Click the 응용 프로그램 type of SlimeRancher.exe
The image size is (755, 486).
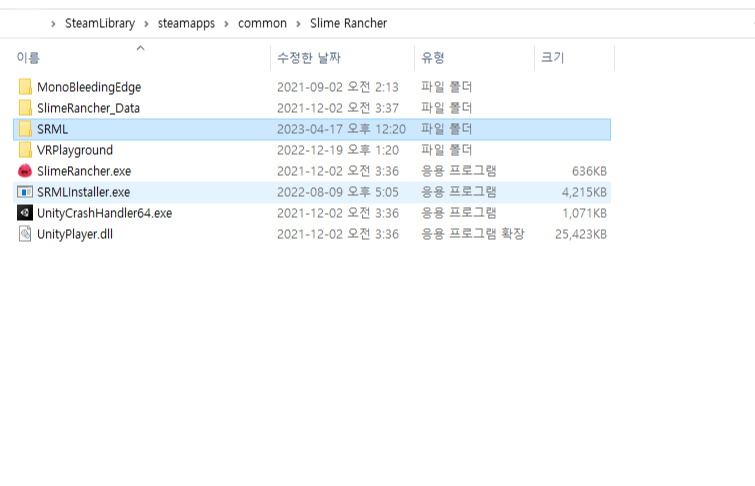pyautogui.click(x=458, y=171)
